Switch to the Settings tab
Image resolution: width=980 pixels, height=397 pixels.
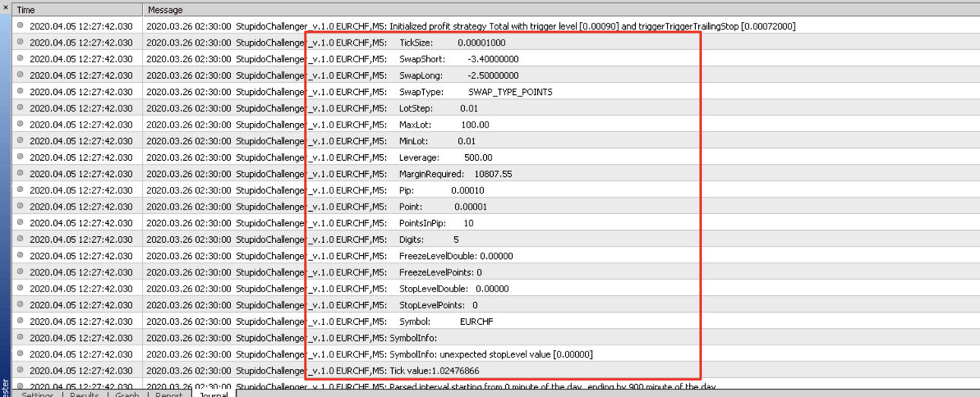(x=37, y=395)
